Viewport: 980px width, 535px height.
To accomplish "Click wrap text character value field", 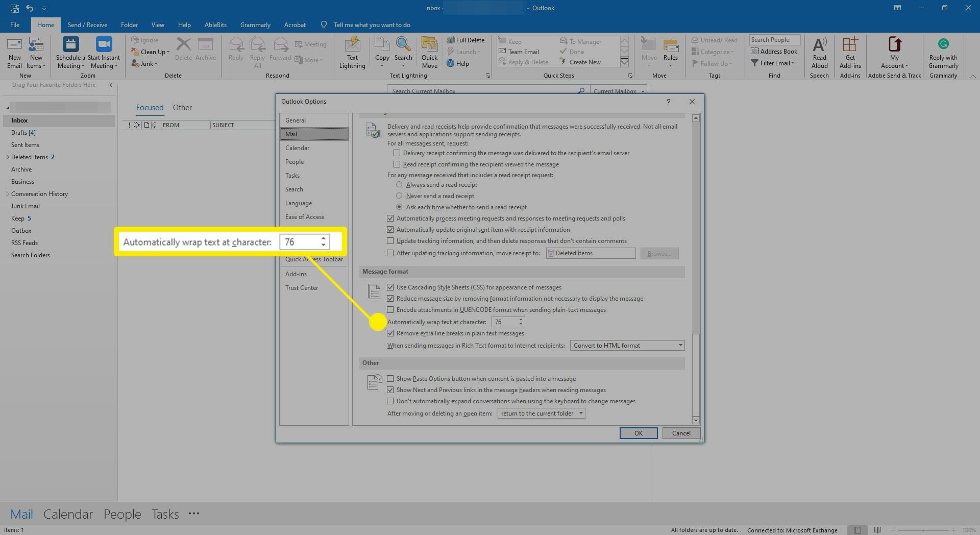I will pos(504,322).
